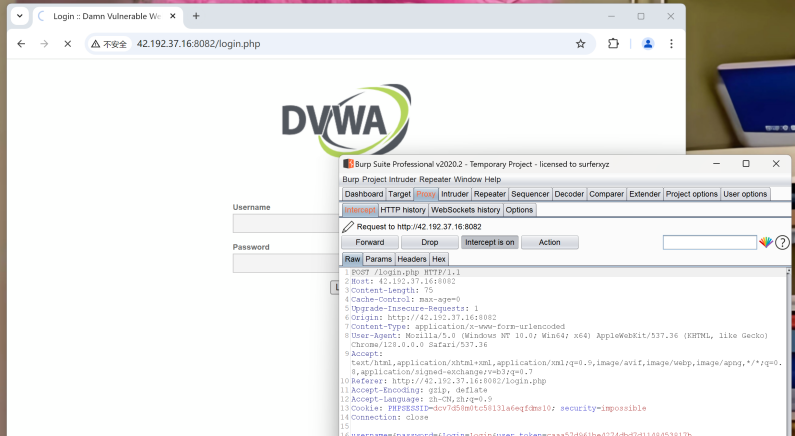Open the Chrome profile avatar

click(648, 44)
